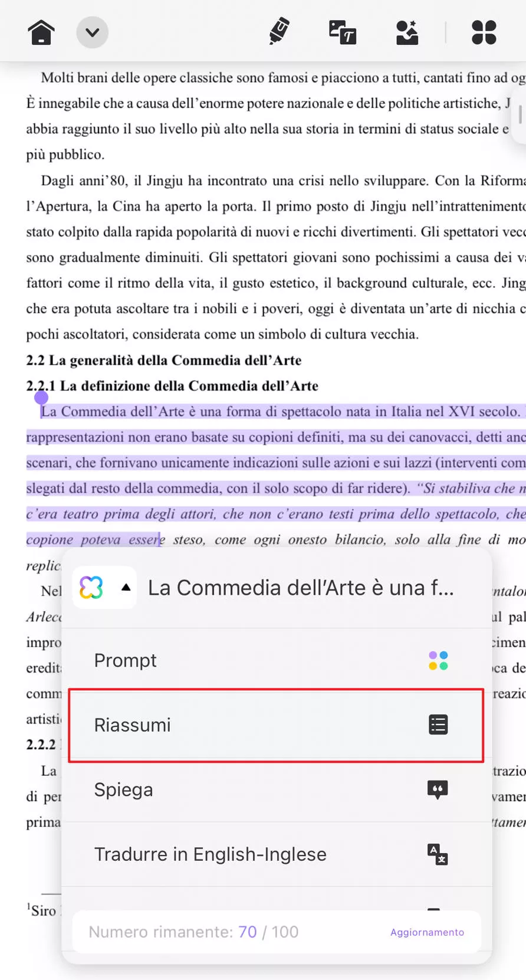Choose the Spiega option
Image resolution: width=526 pixels, height=980 pixels.
(277, 789)
